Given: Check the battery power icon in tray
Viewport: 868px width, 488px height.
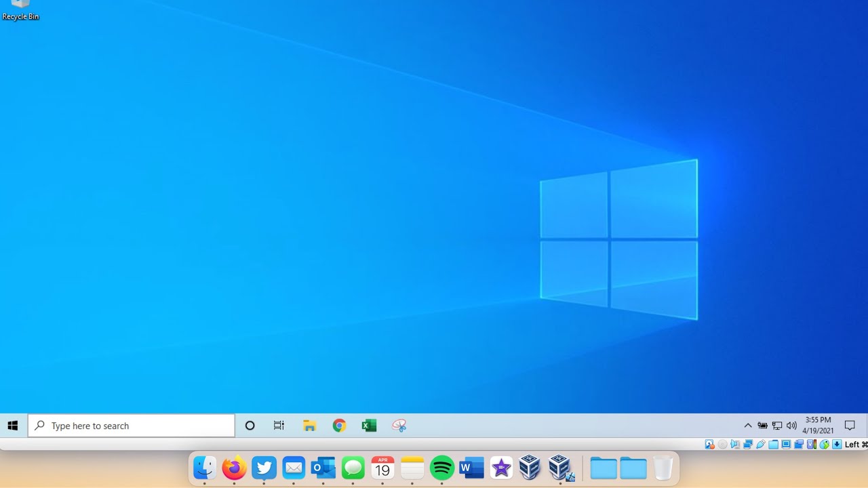Looking at the screenshot, I should pyautogui.click(x=763, y=426).
